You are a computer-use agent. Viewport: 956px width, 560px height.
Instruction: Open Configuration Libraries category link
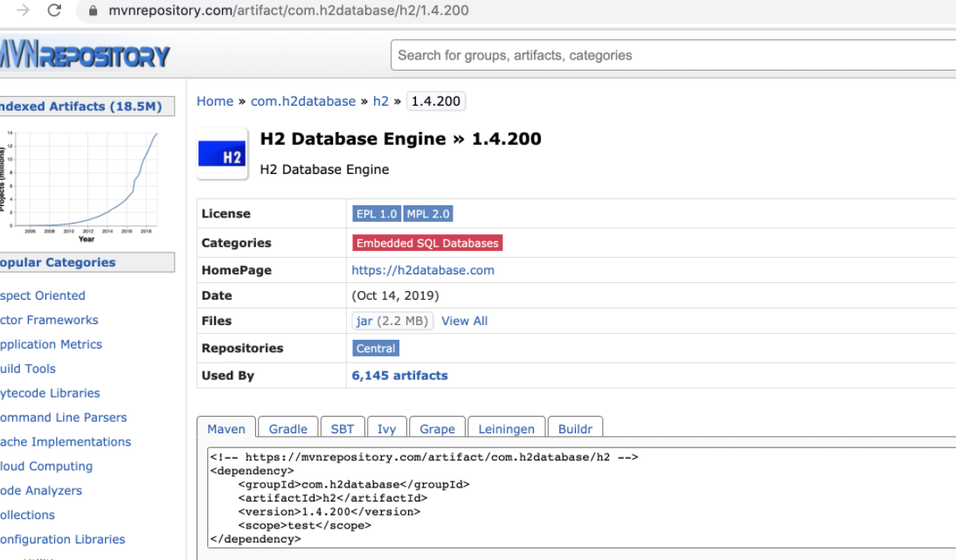(62, 539)
